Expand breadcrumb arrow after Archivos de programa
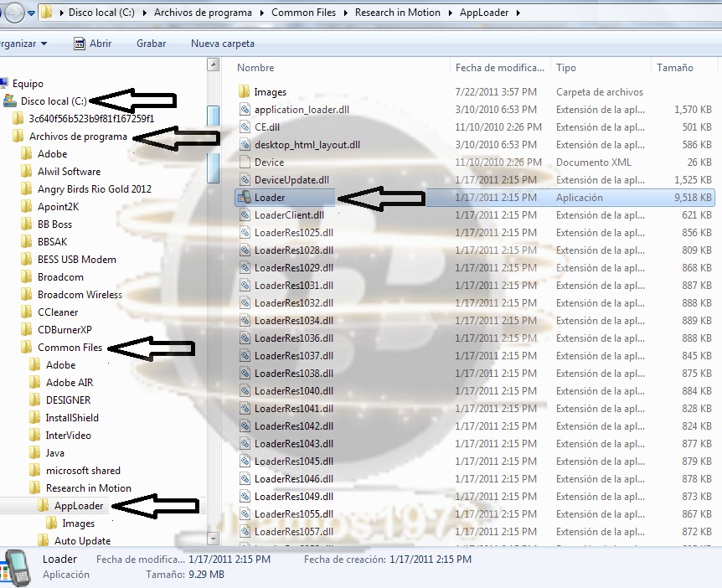 (261, 13)
